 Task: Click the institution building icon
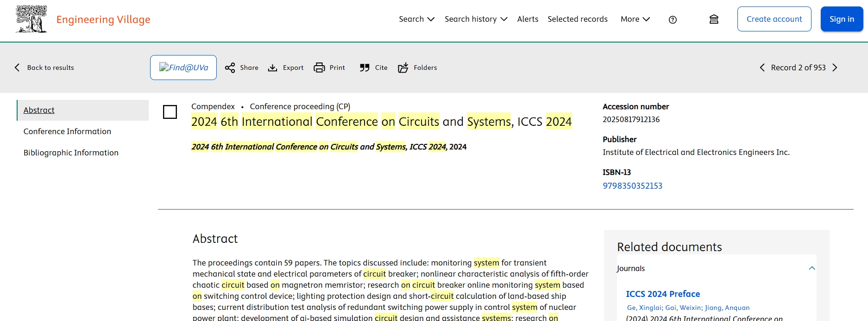pyautogui.click(x=714, y=19)
